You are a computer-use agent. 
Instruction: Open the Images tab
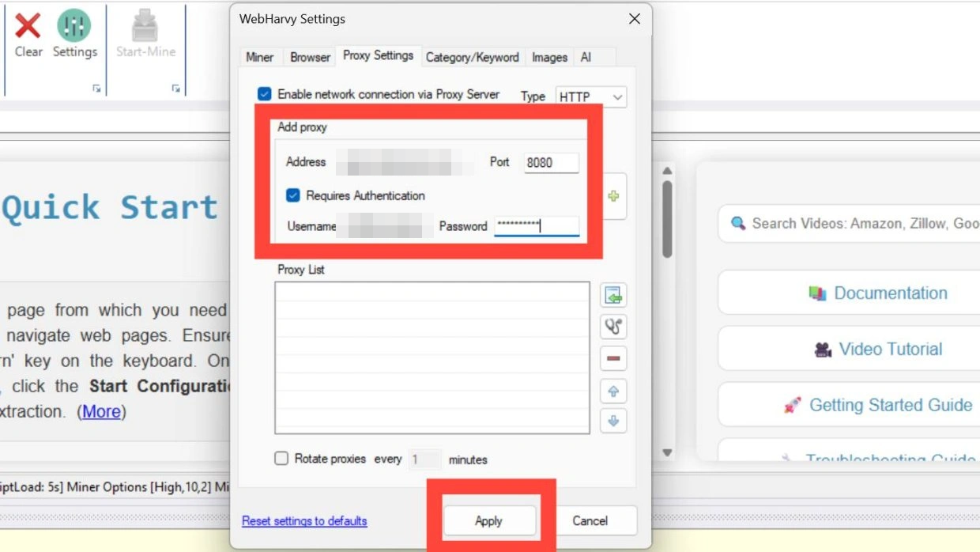click(x=549, y=57)
